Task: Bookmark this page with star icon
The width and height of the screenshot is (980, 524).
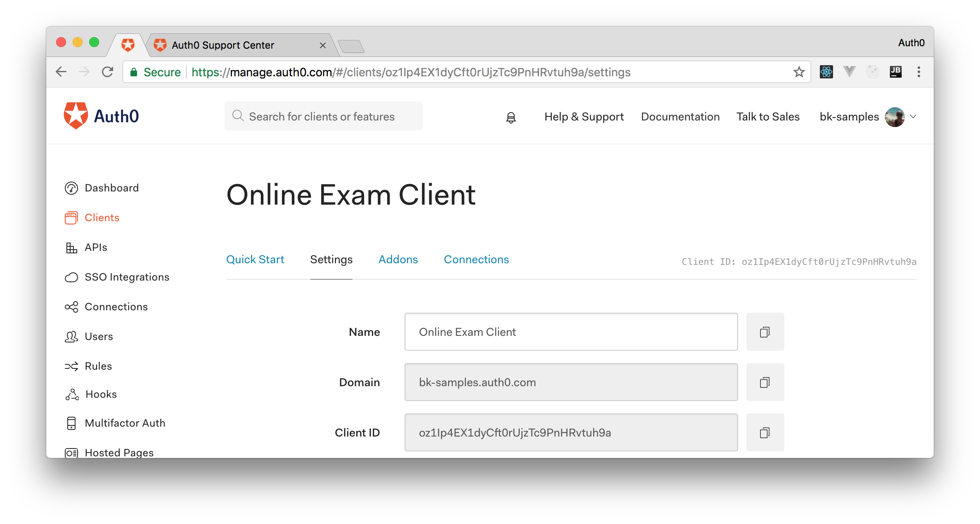Action: [799, 72]
